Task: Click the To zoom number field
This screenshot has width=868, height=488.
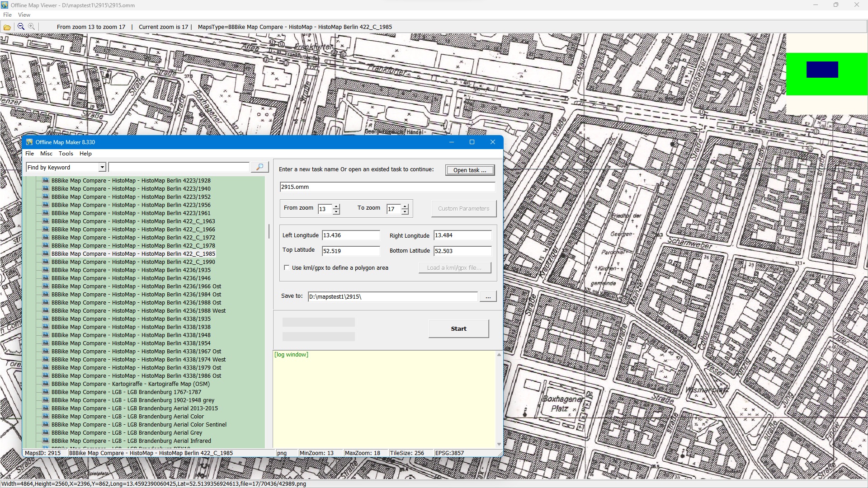Action: (394, 209)
